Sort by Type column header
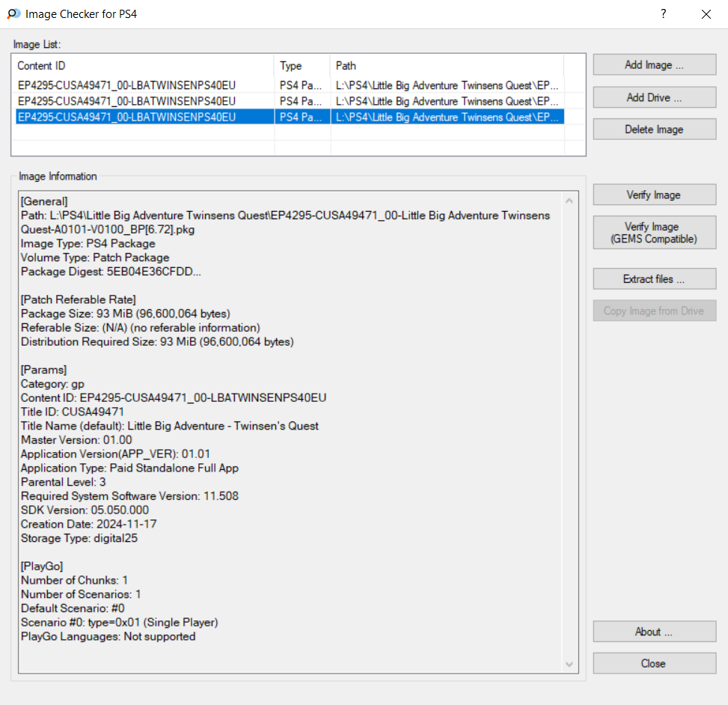The height and width of the screenshot is (705, 728). point(302,66)
